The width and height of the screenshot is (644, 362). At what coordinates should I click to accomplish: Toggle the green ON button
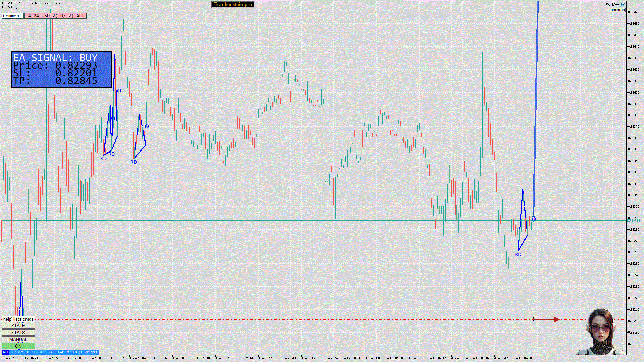[18, 346]
